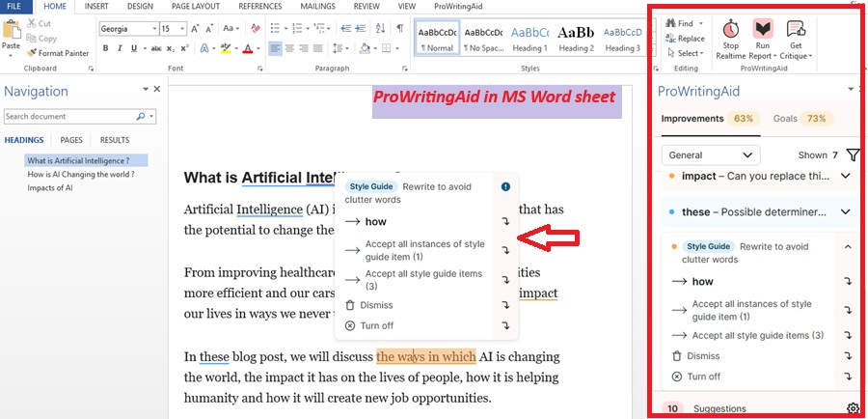
Task: Apply the Heading 2 style
Action: 577,40
